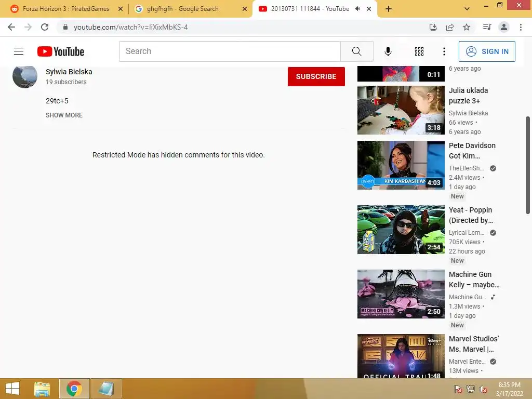532x399 pixels.
Task: Click the SIGN IN button
Action: [487, 51]
